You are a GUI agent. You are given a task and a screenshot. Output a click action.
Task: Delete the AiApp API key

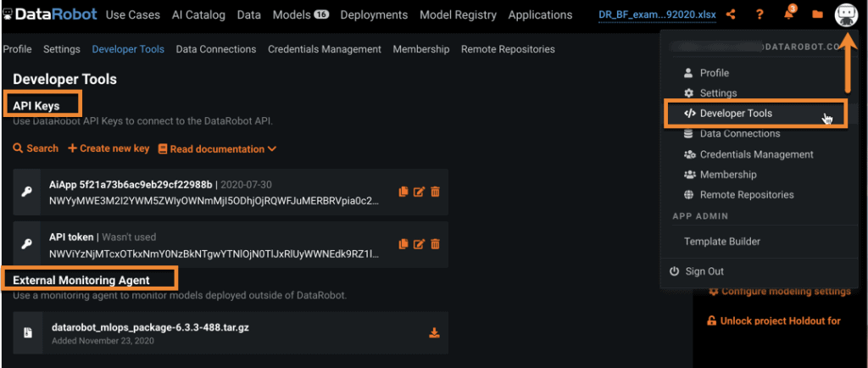point(435,192)
